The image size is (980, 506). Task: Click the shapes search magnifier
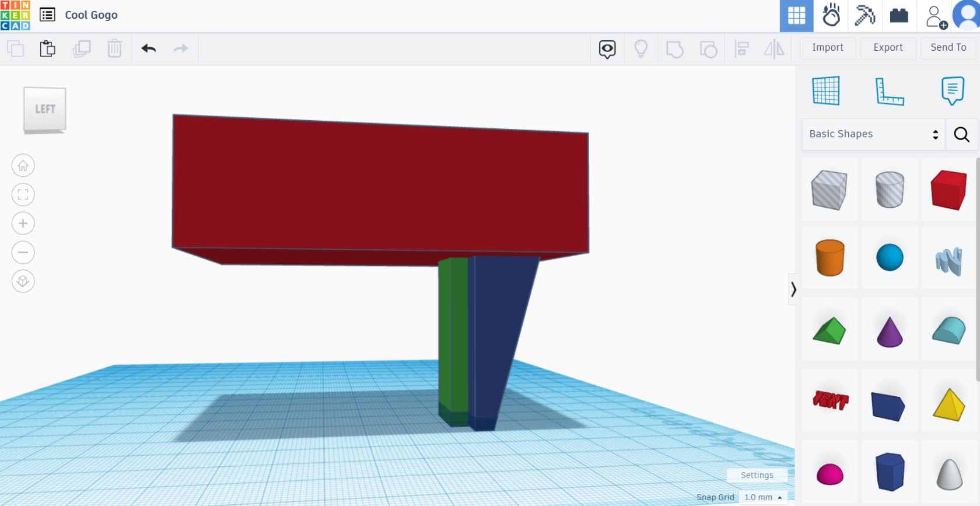click(961, 134)
